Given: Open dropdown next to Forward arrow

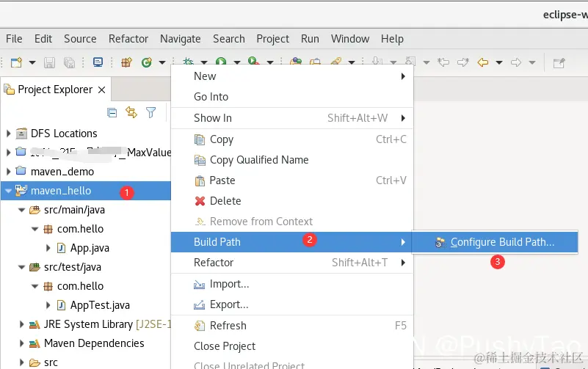Looking at the screenshot, I should (532, 62).
